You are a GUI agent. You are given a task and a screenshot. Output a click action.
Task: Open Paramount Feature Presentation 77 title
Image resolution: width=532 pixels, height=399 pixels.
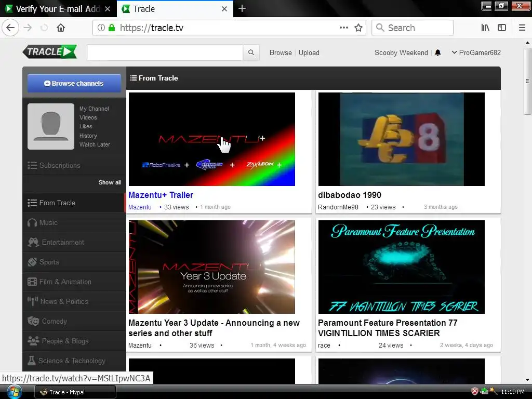click(x=388, y=328)
